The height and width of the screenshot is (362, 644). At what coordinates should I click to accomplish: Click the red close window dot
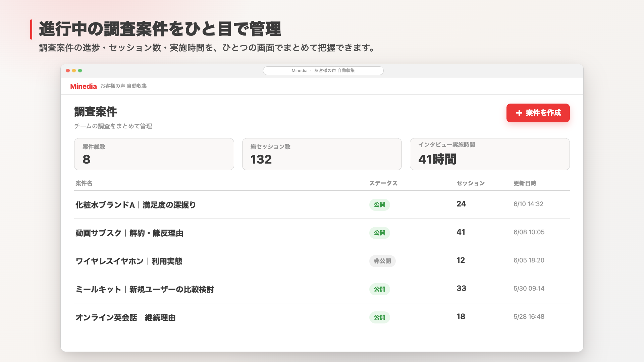(68, 71)
